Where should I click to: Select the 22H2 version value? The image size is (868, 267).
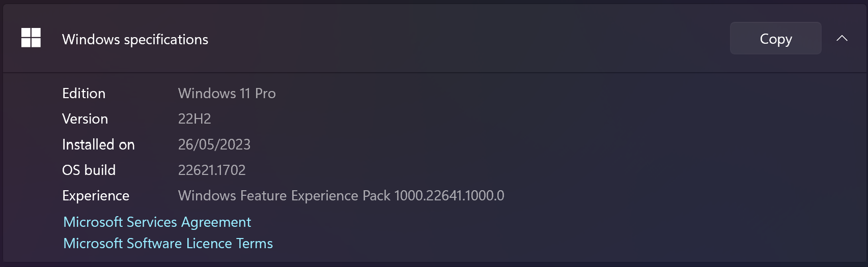[x=194, y=119]
